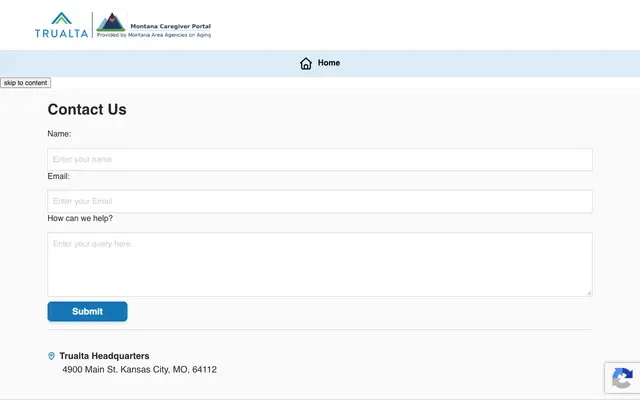Click into the query text area
640x400 pixels.
click(x=320, y=264)
